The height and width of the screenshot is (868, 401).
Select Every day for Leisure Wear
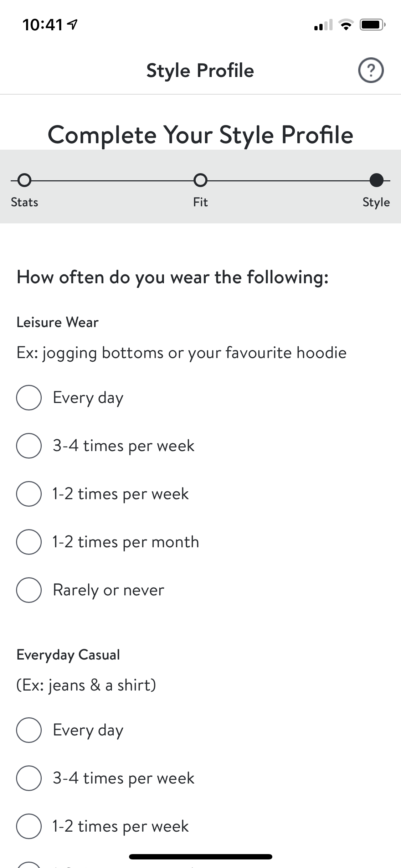pyautogui.click(x=29, y=398)
